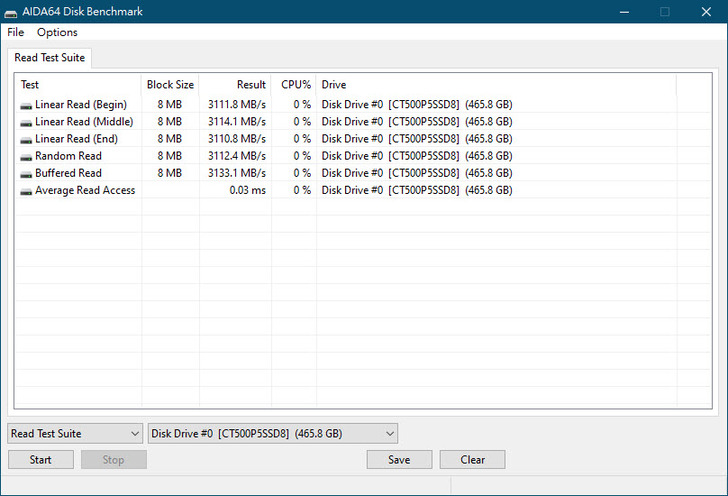The height and width of the screenshot is (496, 728).
Task: Open the File menu
Action: click(15, 32)
